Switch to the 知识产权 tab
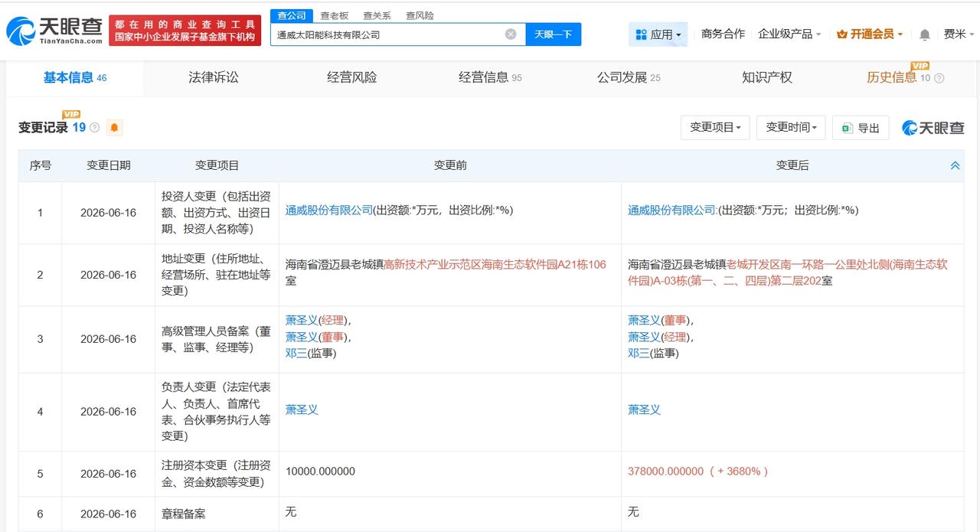 click(766, 77)
